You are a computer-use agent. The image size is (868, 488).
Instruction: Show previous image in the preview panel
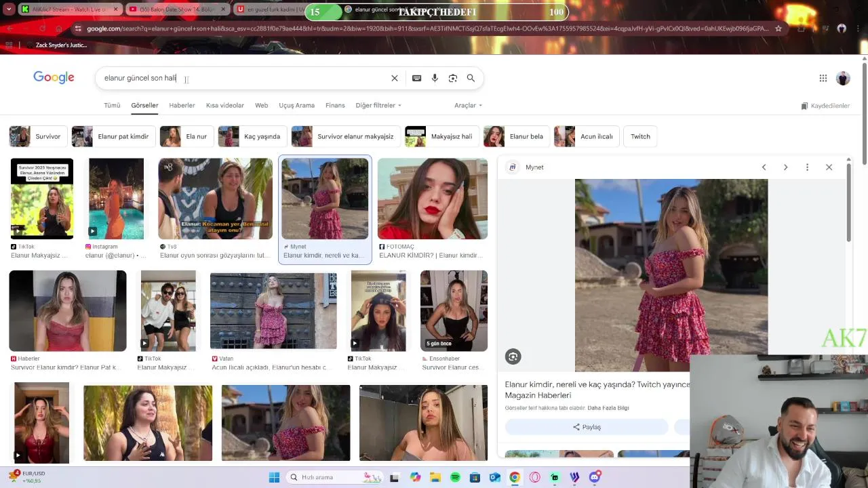coord(764,167)
